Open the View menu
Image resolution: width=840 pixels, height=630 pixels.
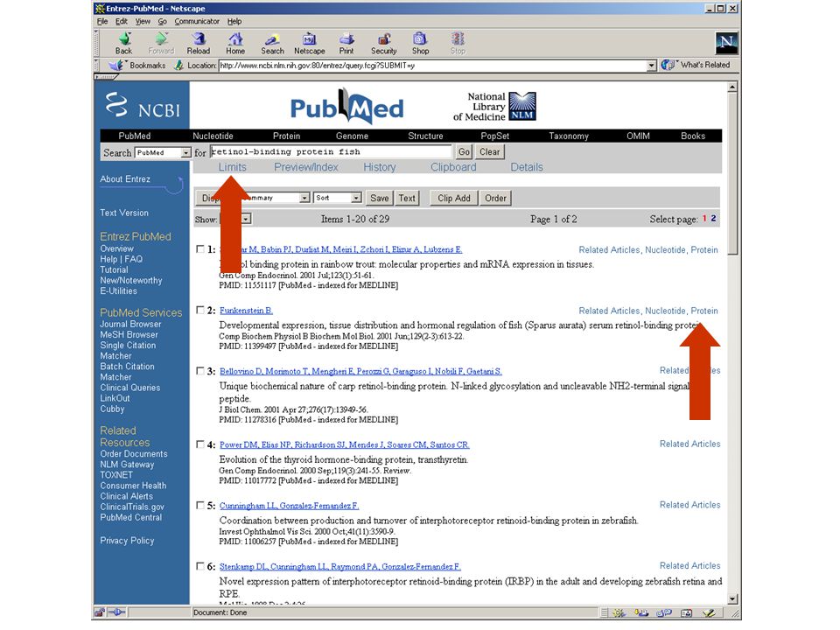coord(143,21)
